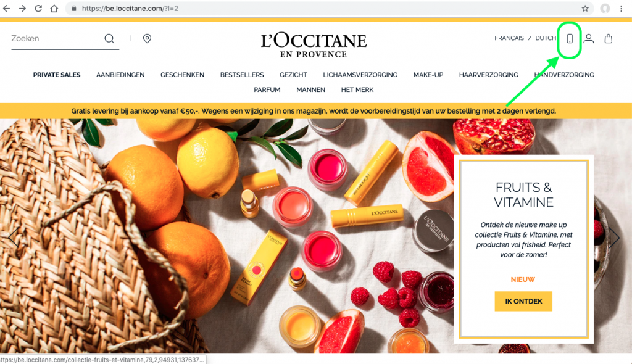This screenshot has width=632, height=364.
Task: Show previous carousel slide arrow
Action: coord(14,237)
